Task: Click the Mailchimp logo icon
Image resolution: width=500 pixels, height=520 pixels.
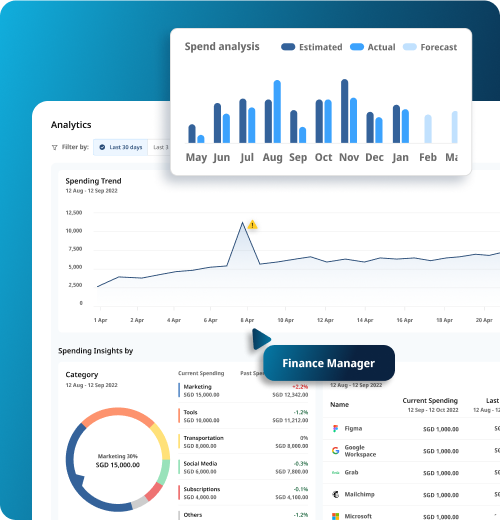Action: 336,494
